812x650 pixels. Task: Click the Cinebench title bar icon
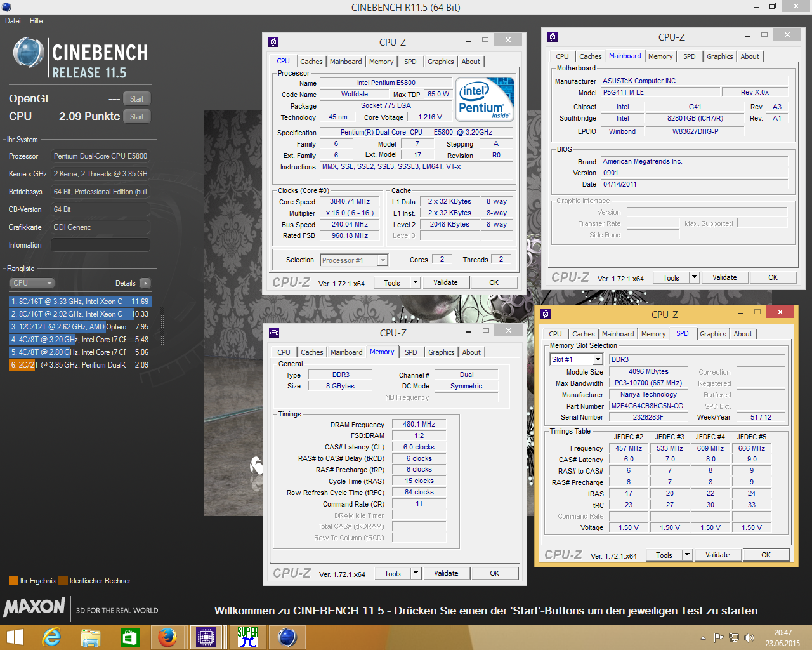pyautogui.click(x=6, y=7)
